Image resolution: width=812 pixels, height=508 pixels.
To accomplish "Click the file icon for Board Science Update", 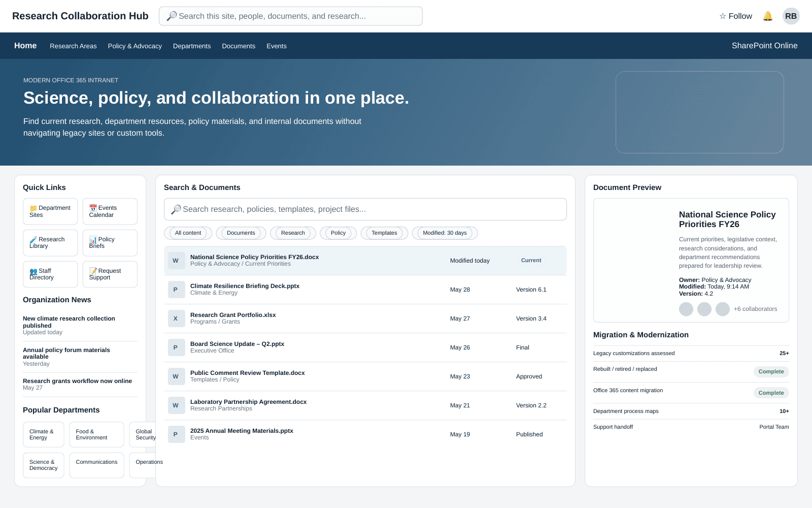I will point(176,347).
